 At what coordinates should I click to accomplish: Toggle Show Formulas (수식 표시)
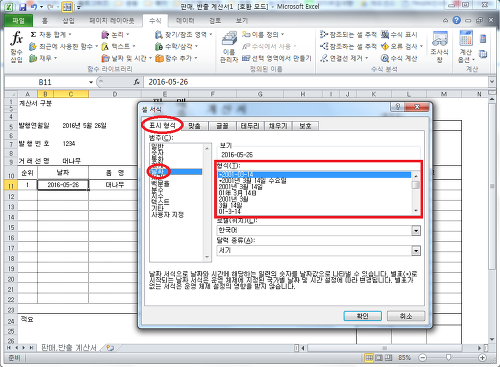399,34
